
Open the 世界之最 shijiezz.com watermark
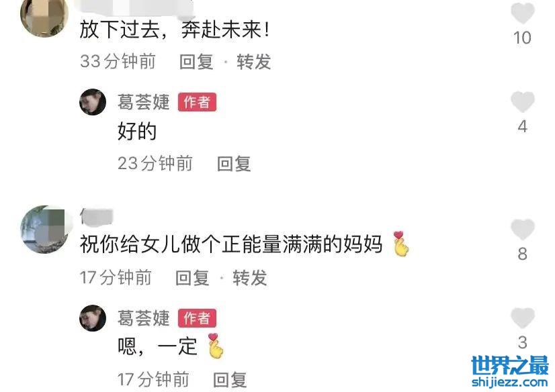(510, 371)
